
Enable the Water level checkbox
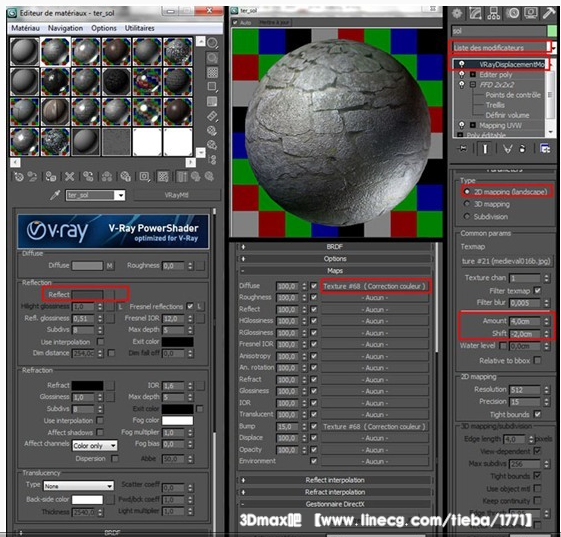coord(503,346)
